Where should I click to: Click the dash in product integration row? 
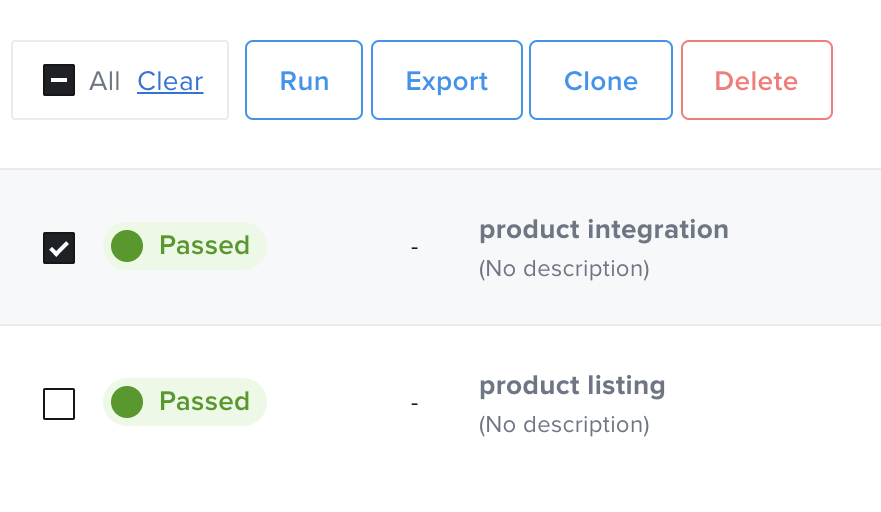414,247
